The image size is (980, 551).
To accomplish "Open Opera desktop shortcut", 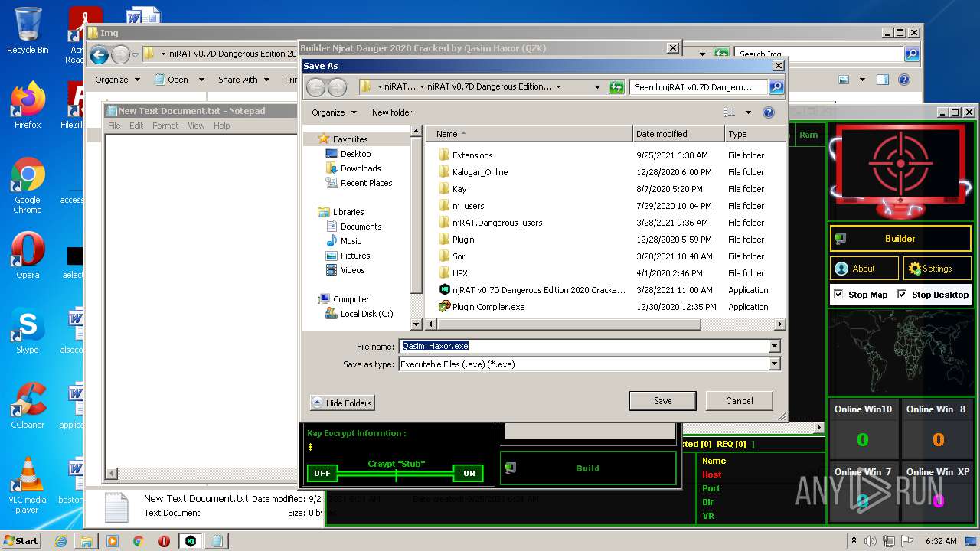I will coord(28,256).
